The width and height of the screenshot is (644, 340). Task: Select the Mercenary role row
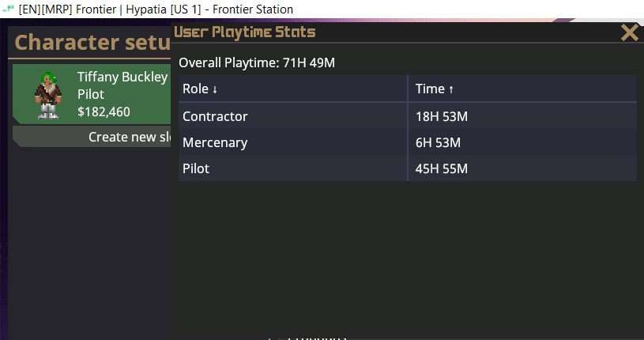[408, 142]
